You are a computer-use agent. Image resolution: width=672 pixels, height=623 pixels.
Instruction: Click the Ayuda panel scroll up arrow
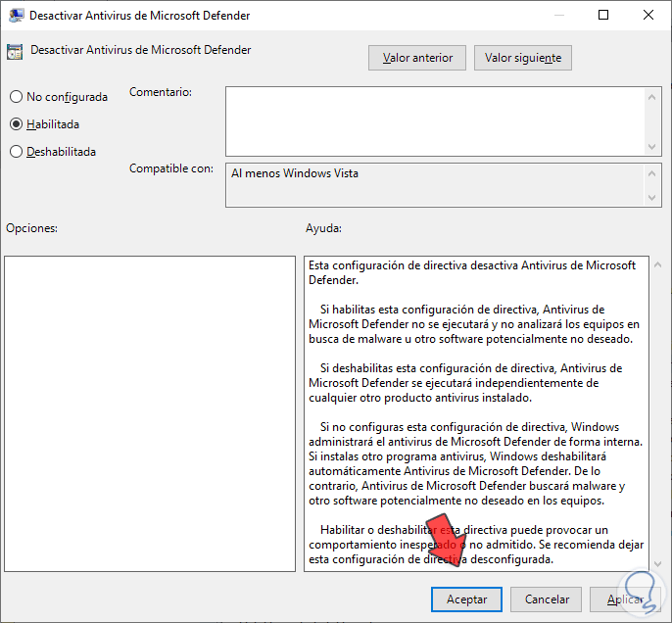tap(658, 265)
